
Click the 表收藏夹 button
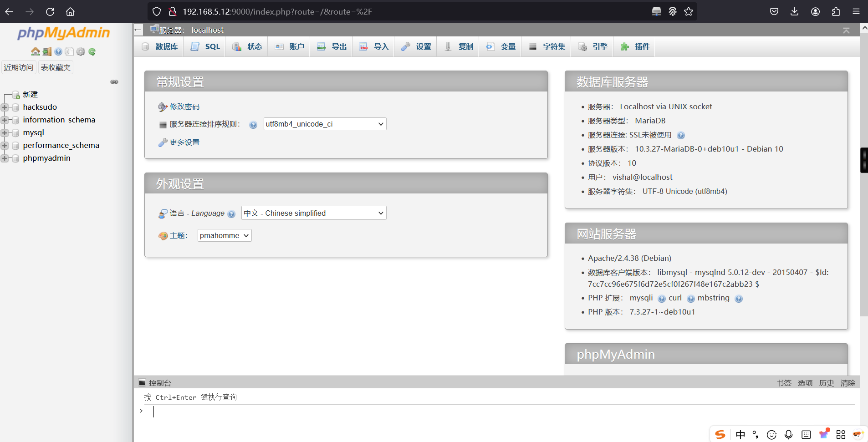(56, 67)
